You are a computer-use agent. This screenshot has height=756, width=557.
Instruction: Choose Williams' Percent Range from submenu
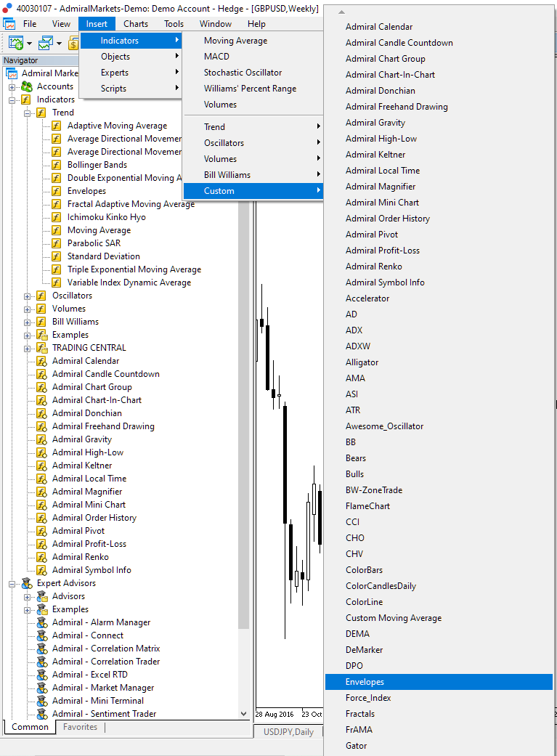253,88
